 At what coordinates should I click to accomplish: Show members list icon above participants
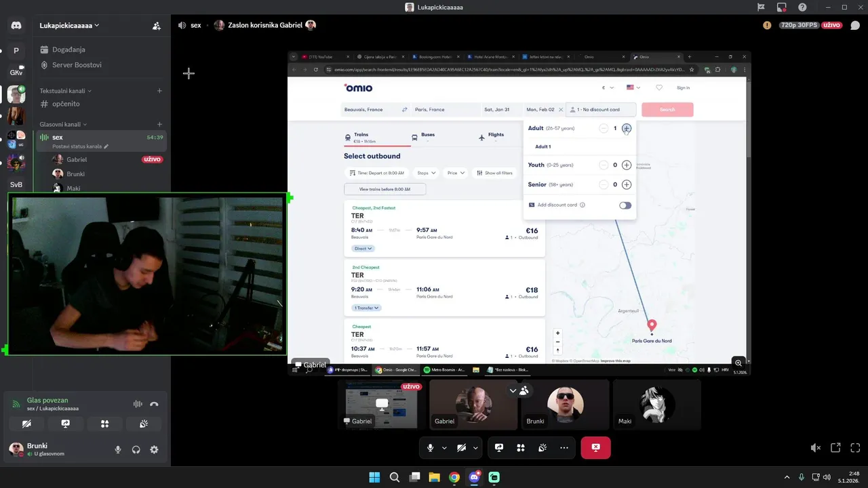(524, 391)
